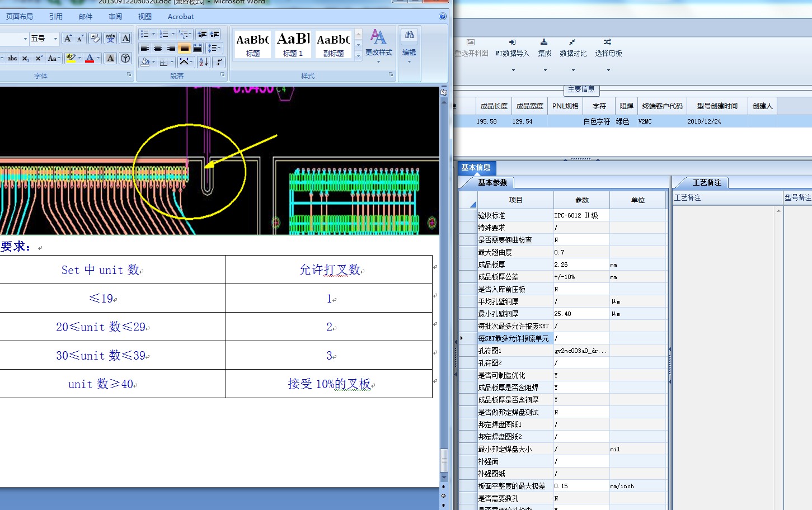
Task: Expand the bullets library dropdown arrow
Action: pyautogui.click(x=153, y=34)
